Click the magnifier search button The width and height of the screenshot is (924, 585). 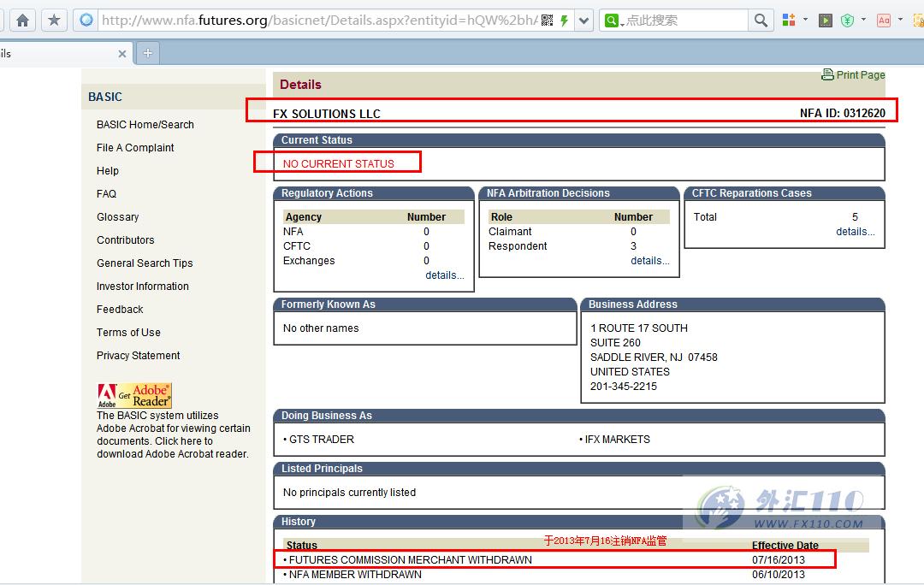pos(761,21)
